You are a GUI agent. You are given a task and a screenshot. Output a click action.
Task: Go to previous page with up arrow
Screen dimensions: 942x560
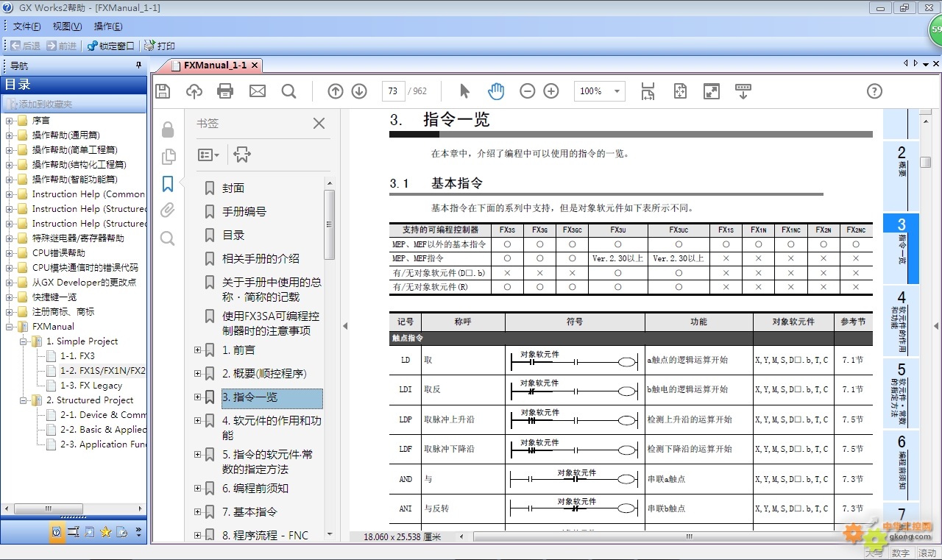coord(336,91)
